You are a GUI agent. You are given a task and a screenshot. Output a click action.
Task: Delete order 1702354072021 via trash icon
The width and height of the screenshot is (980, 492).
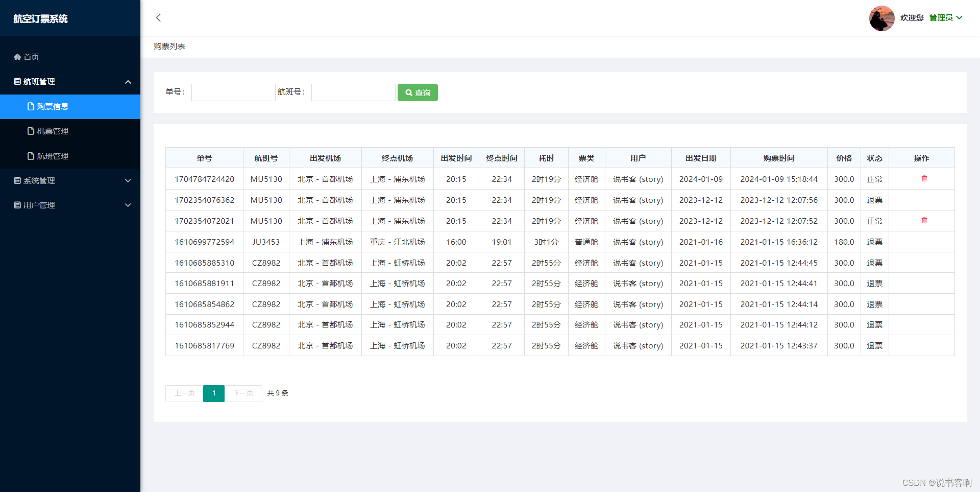(x=924, y=221)
